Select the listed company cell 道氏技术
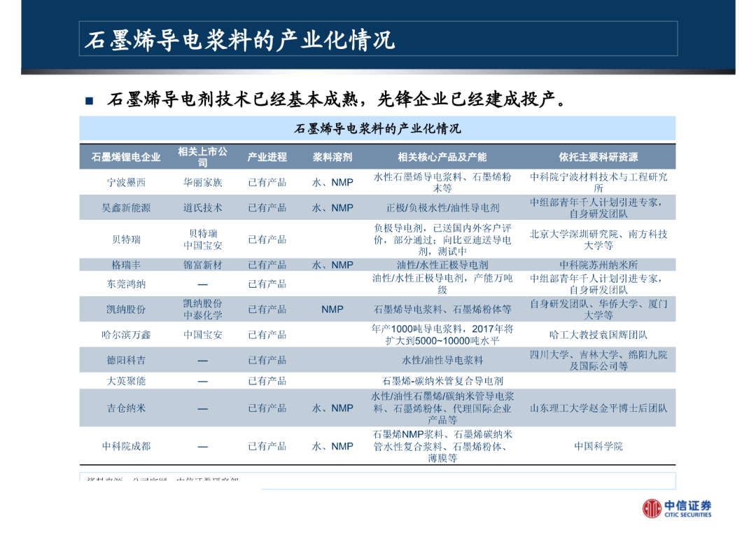This screenshot has height=535, width=756. 202,208
